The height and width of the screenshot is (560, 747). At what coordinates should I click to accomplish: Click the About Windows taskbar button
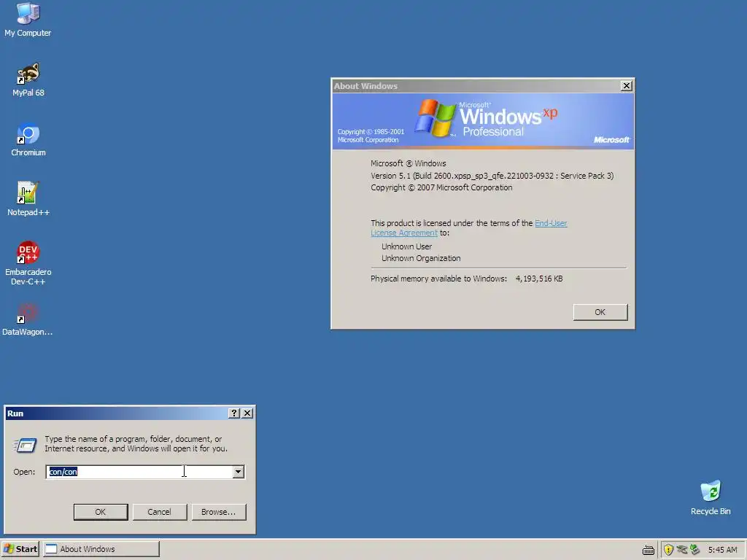pyautogui.click(x=101, y=549)
